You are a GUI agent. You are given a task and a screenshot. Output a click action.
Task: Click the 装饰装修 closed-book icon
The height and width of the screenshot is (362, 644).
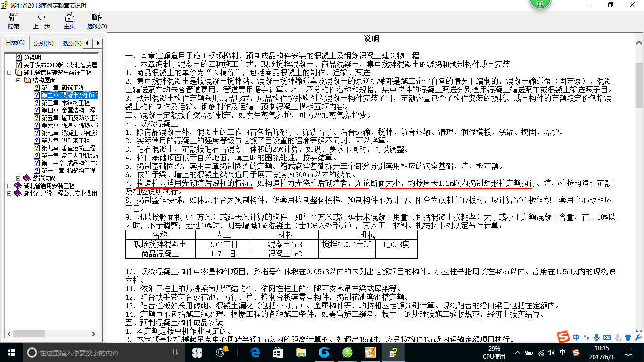[27, 178]
